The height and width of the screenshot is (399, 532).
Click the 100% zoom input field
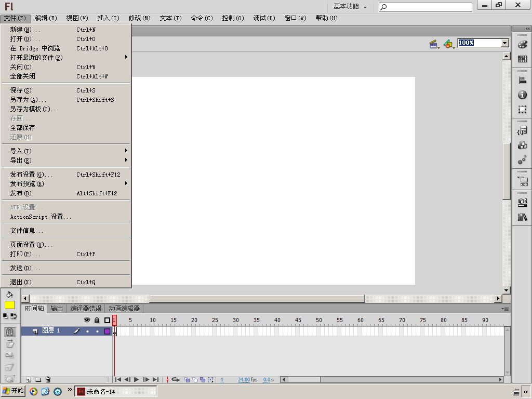(479, 43)
